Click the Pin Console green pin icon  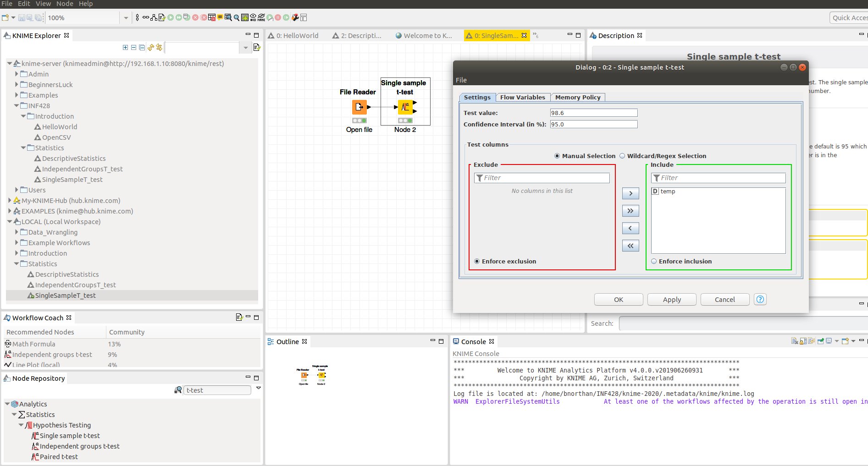click(821, 341)
